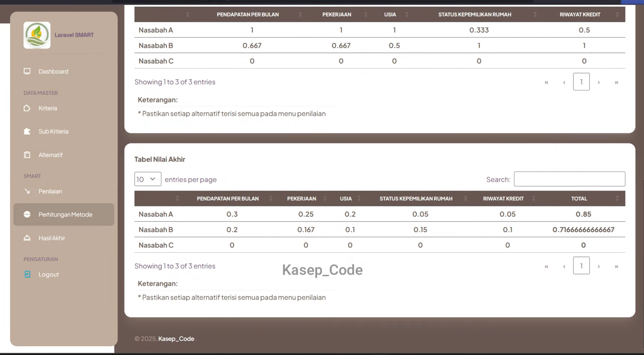
Task: Click the Penilaian arrow icon
Action: pyautogui.click(x=27, y=191)
